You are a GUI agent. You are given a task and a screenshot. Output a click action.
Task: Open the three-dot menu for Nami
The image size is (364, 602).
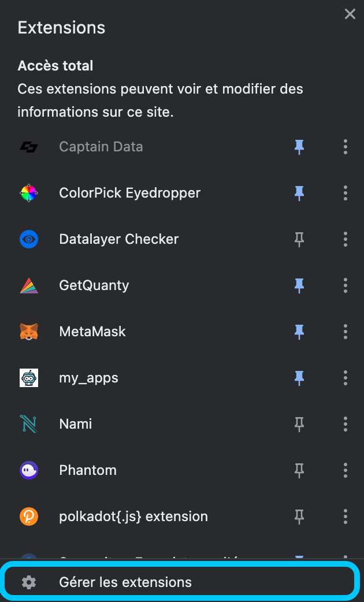click(x=345, y=424)
